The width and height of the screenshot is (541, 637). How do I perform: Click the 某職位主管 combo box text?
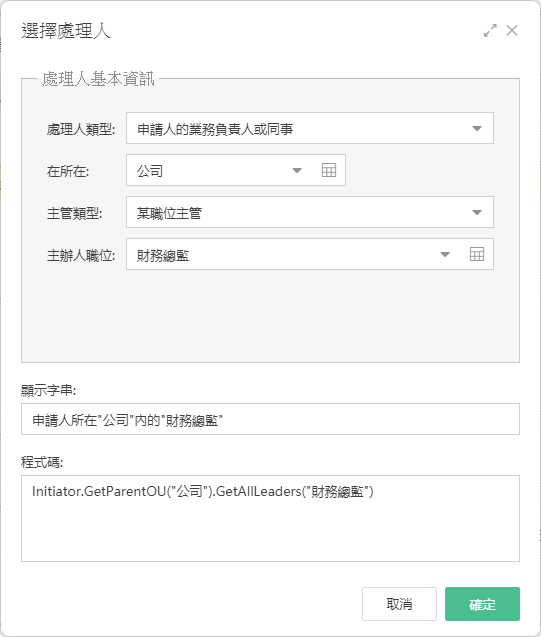(169, 213)
